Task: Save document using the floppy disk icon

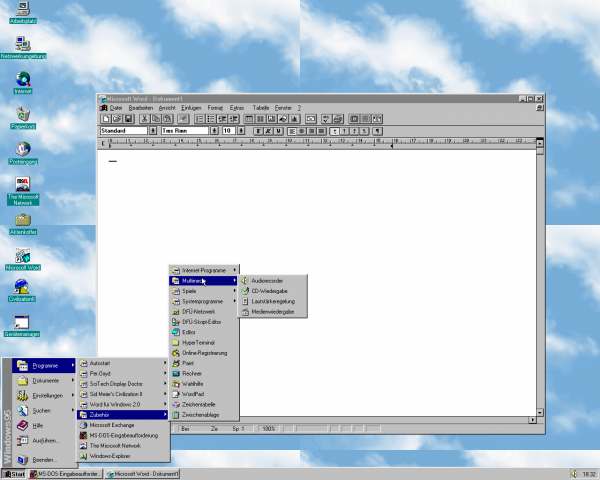Action: (128, 119)
